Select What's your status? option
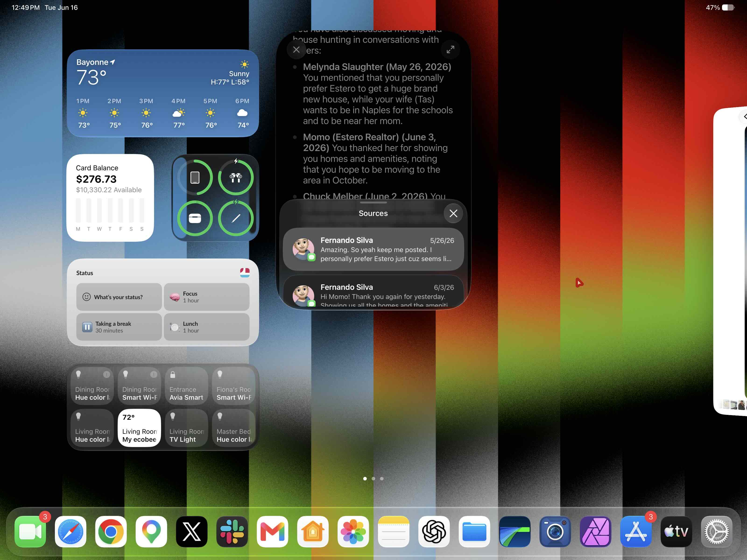This screenshot has width=747, height=560. [119, 297]
